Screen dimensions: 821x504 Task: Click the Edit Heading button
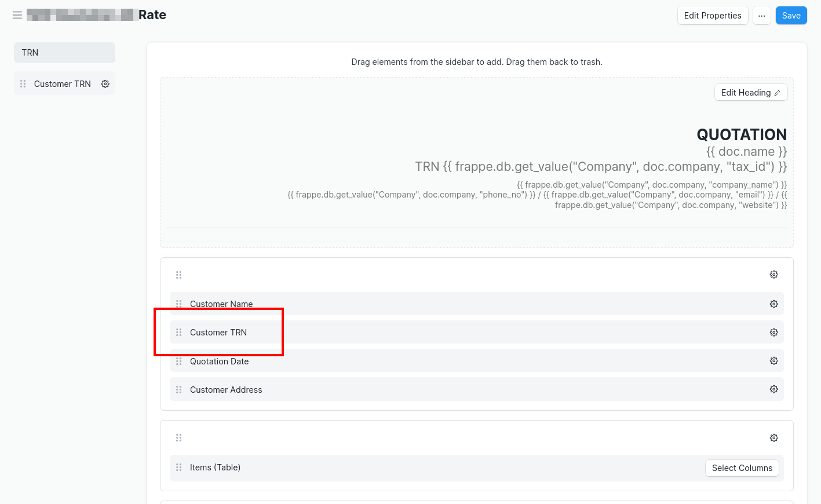coord(751,92)
